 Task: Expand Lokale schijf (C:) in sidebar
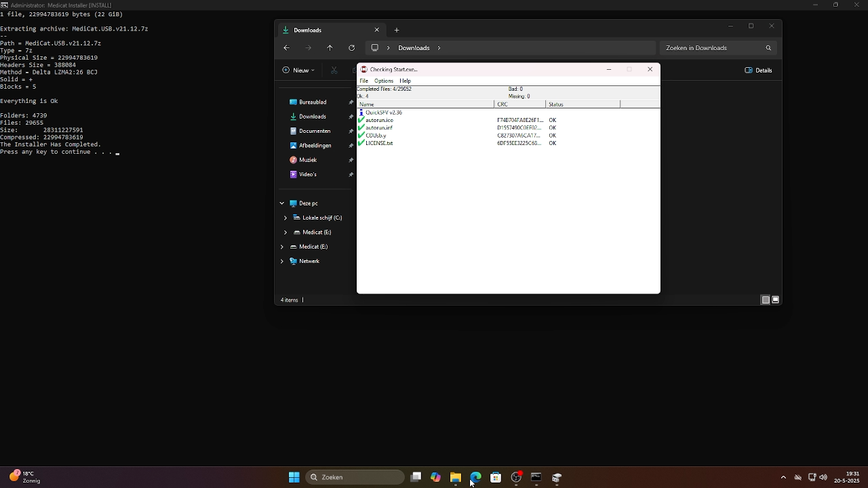coord(285,218)
